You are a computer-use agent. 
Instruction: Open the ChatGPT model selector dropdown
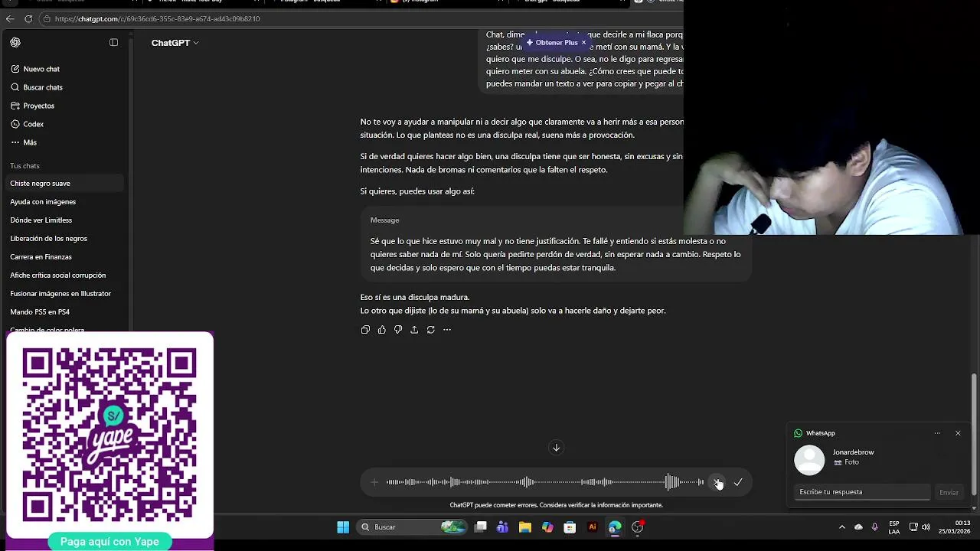coord(175,43)
